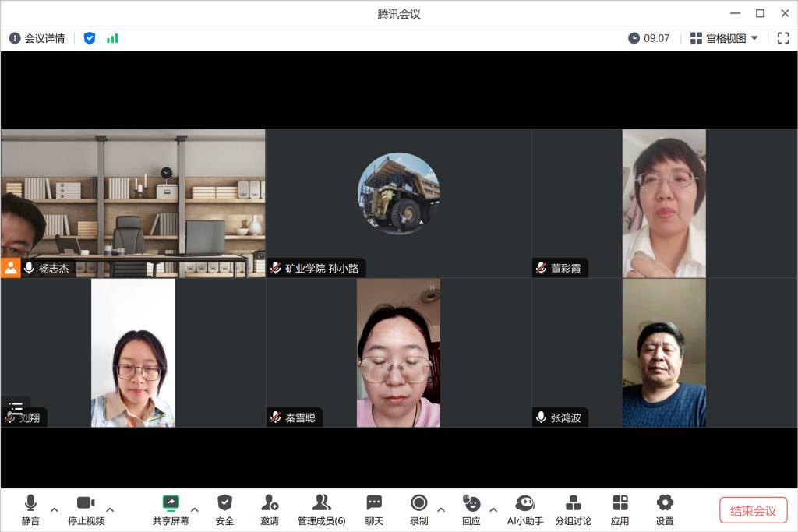Start recording with 录制
Viewport: 798px width, 532px height.
(x=418, y=510)
